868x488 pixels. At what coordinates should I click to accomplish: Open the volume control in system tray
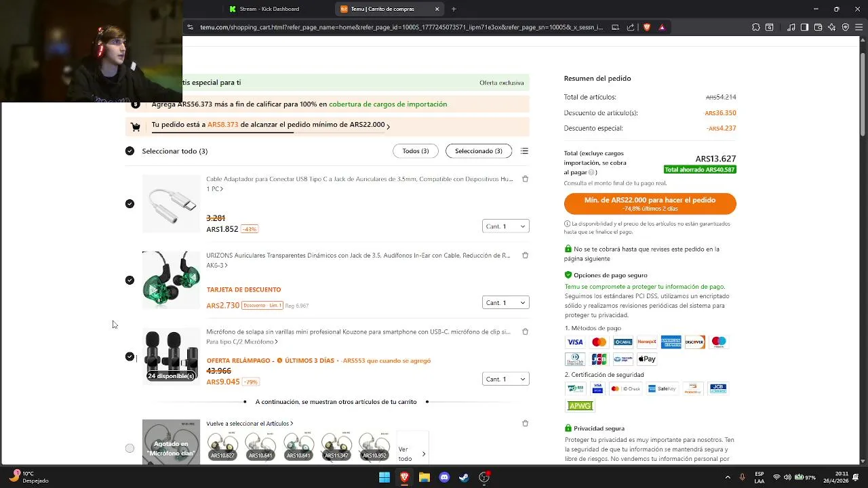pyautogui.click(x=787, y=477)
